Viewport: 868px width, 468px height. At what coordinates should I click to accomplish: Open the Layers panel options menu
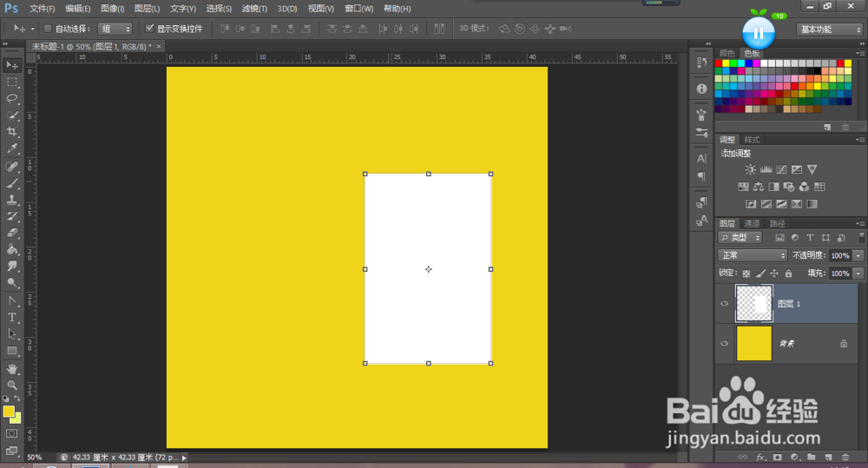(859, 223)
